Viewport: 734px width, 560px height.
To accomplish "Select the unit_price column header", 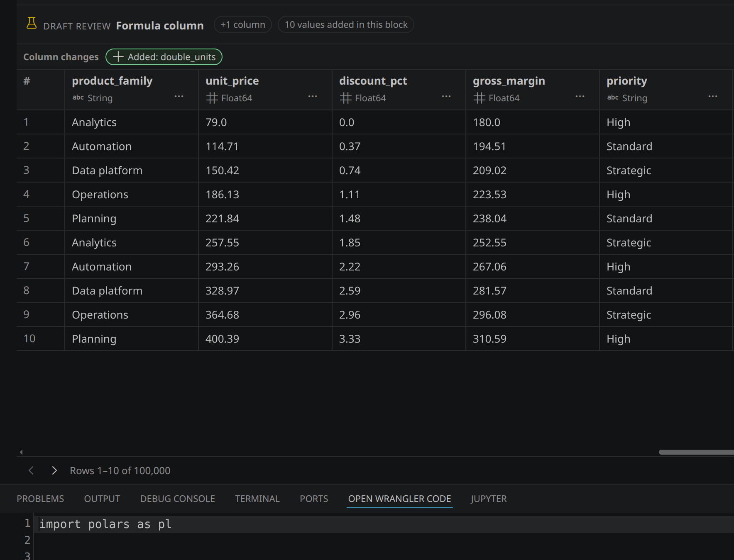I will tap(265, 90).
